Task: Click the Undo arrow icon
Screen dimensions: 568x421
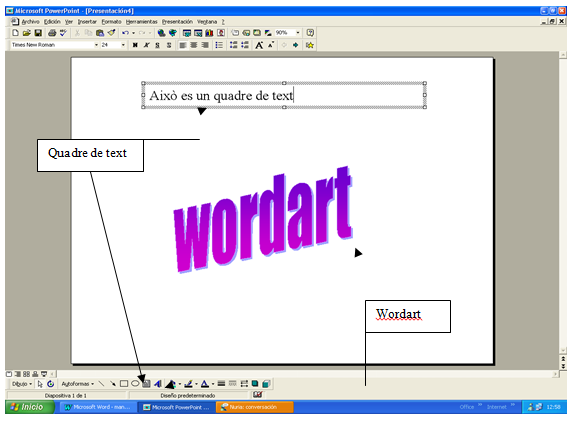Action: [x=125, y=33]
